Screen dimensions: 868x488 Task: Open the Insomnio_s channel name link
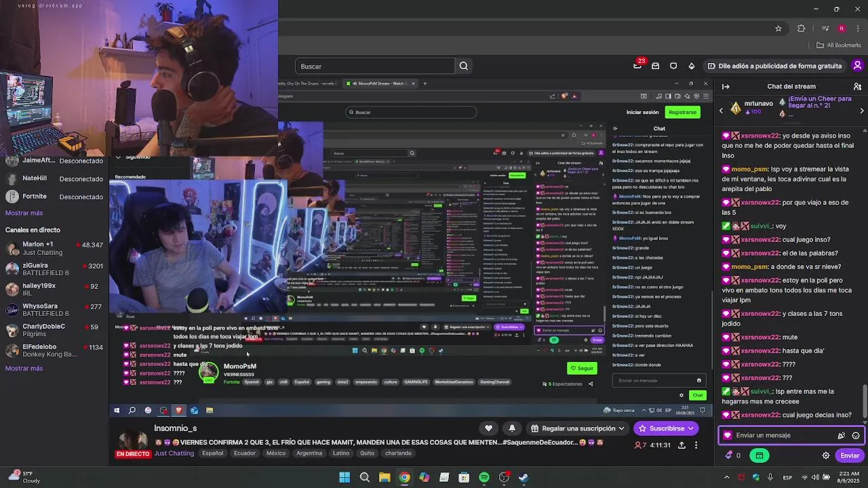point(175,428)
